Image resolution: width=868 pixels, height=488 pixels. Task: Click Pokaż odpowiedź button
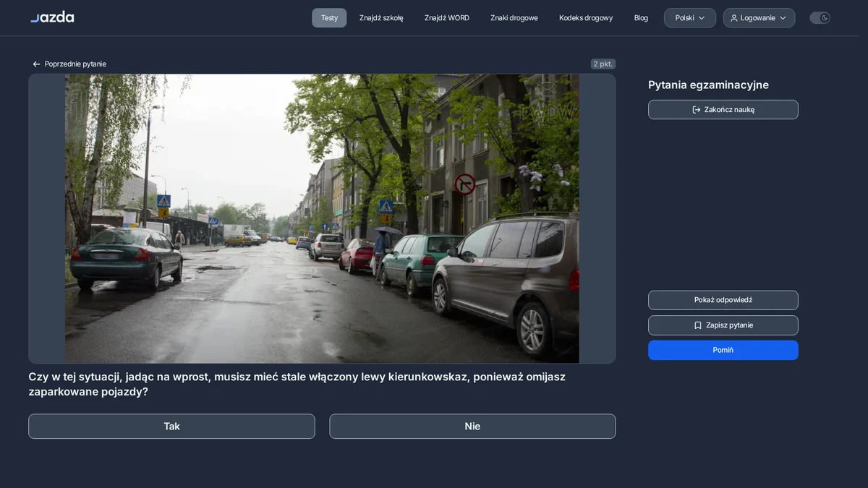pyautogui.click(x=723, y=300)
